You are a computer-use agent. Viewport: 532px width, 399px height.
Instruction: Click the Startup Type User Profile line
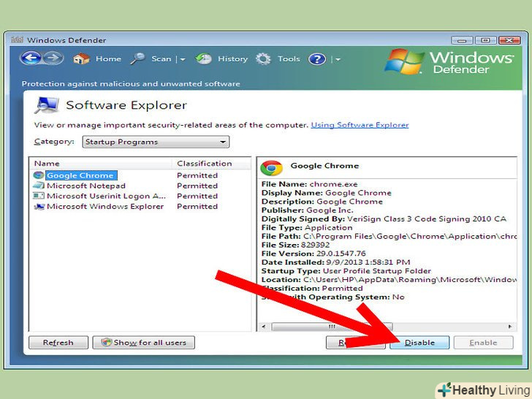coord(346,270)
